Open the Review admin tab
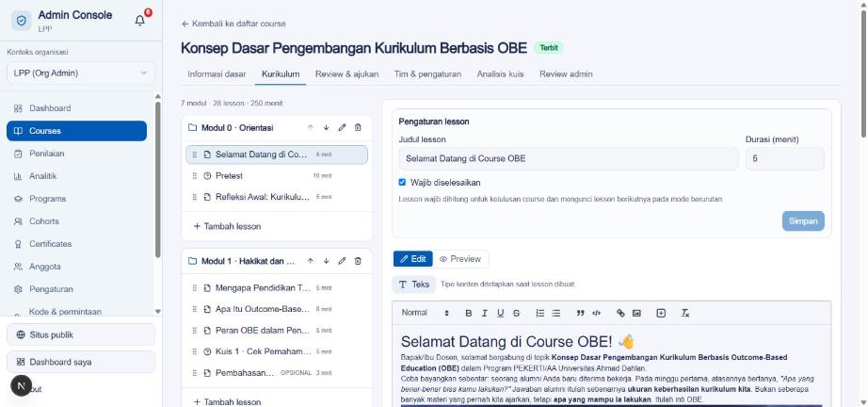868x407 pixels. [566, 73]
